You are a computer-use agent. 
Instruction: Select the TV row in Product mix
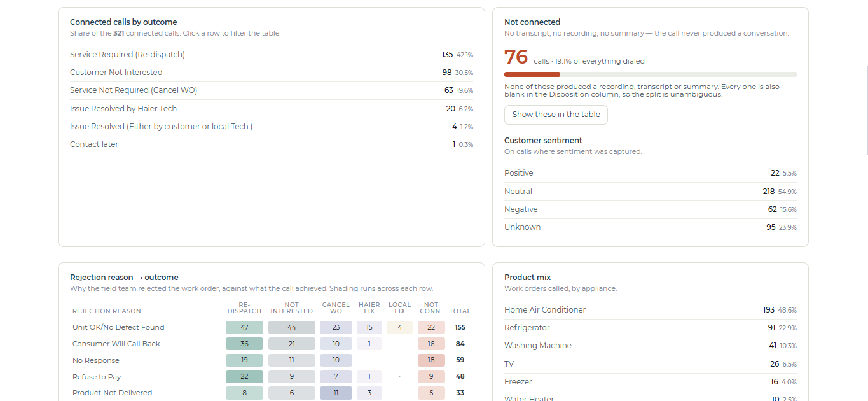coord(651,364)
